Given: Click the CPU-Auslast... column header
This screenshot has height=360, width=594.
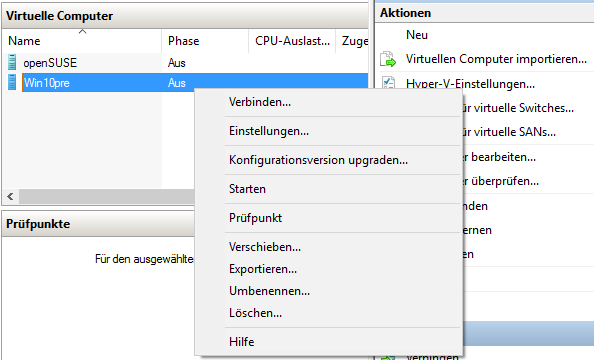Looking at the screenshot, I should click(292, 41).
